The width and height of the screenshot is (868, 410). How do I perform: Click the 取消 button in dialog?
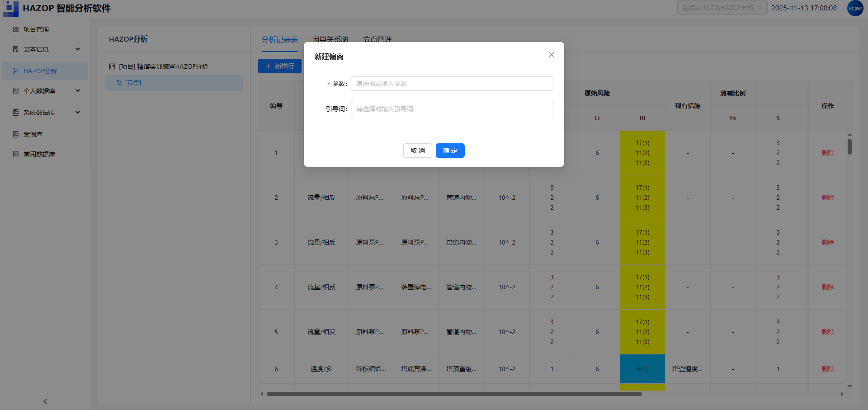click(x=417, y=151)
